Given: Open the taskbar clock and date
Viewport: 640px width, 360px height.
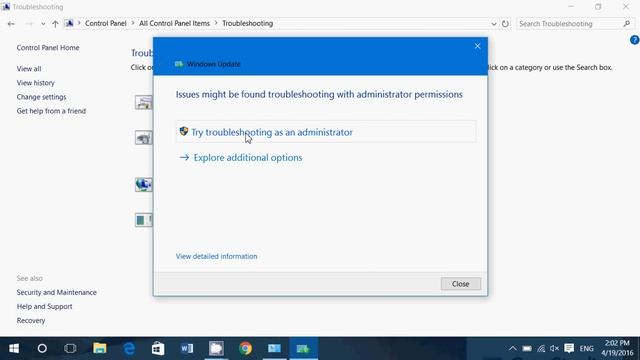Looking at the screenshot, I should click(617, 348).
